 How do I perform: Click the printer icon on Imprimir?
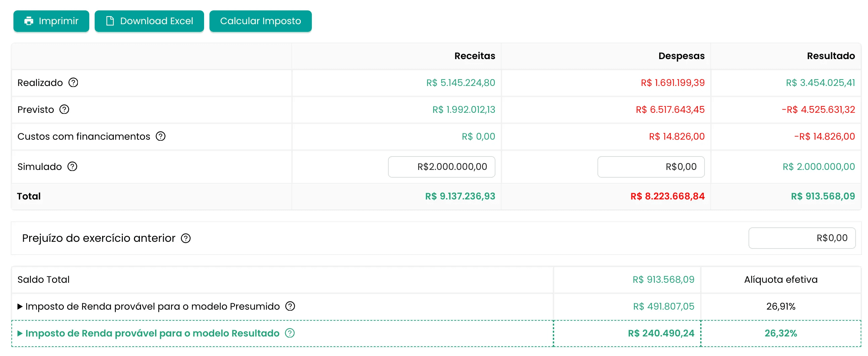tap(29, 21)
